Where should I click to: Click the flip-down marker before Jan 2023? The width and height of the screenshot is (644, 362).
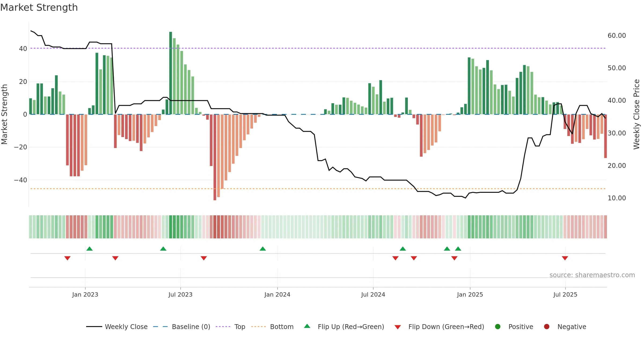tap(67, 258)
